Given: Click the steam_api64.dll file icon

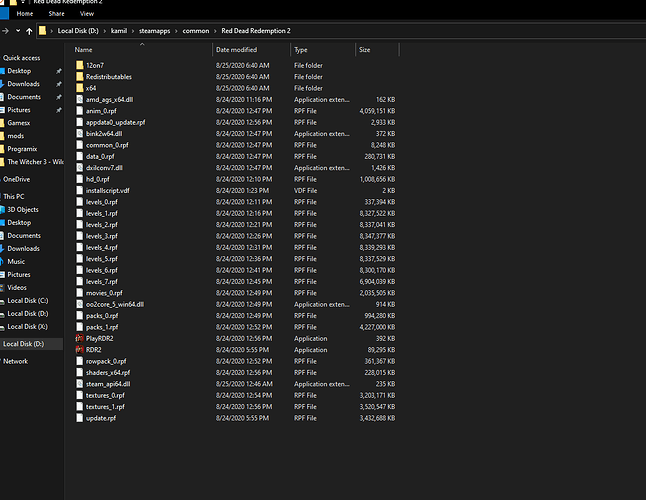Looking at the screenshot, I should [x=80, y=384].
